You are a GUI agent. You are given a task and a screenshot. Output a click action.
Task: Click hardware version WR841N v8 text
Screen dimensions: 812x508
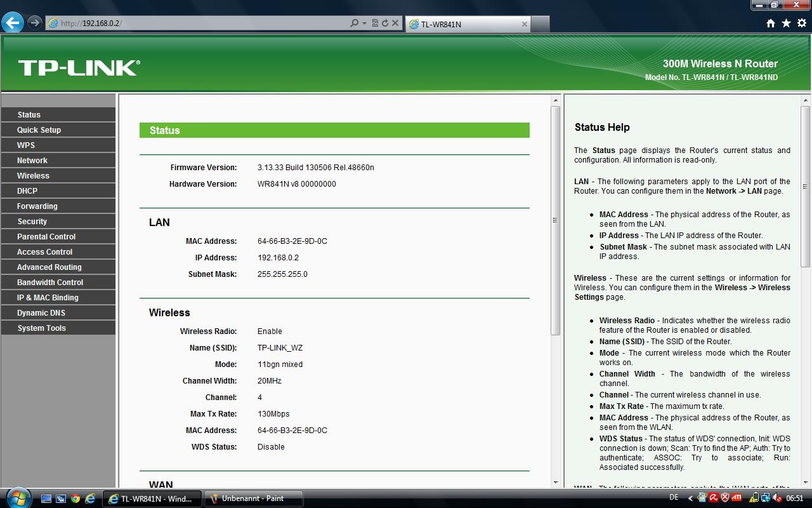tap(297, 184)
